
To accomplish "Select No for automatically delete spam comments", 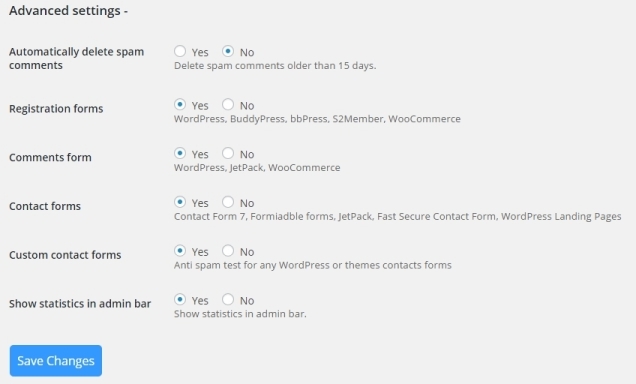I will 228,51.
